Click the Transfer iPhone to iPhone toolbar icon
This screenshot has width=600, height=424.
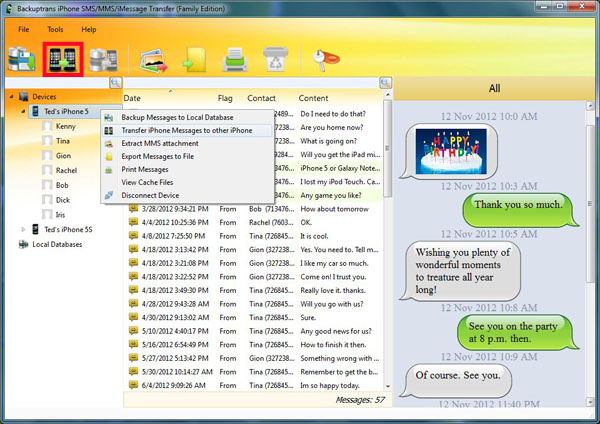pos(63,59)
